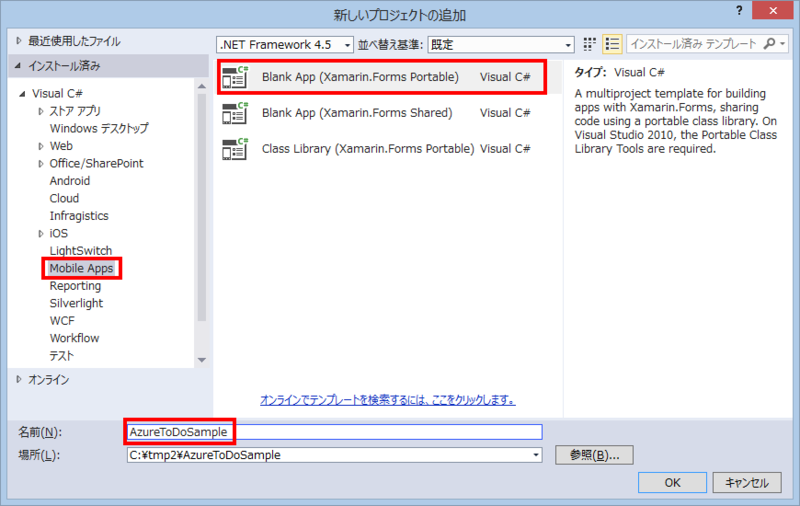The height and width of the screenshot is (506, 800).
Task: Select the Cloud category
Action: (64, 198)
